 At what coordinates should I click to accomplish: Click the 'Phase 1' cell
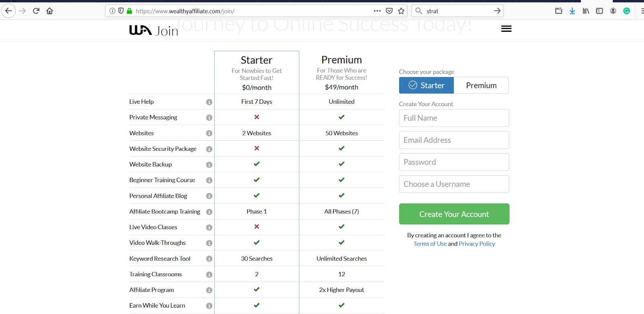coord(257,211)
